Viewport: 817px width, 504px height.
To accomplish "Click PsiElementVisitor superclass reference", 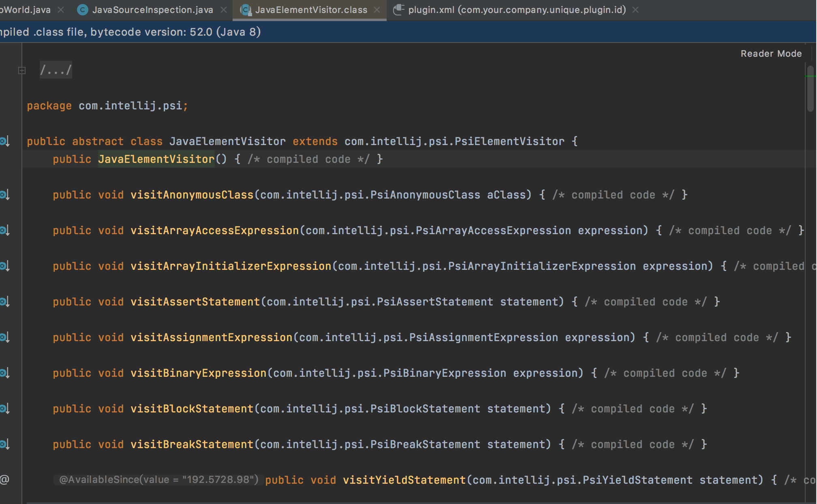I will [x=509, y=141].
